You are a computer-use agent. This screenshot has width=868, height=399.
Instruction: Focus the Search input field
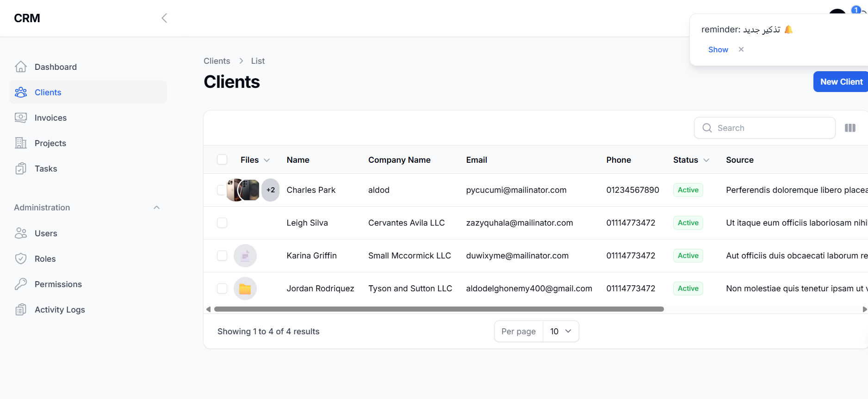pos(765,128)
